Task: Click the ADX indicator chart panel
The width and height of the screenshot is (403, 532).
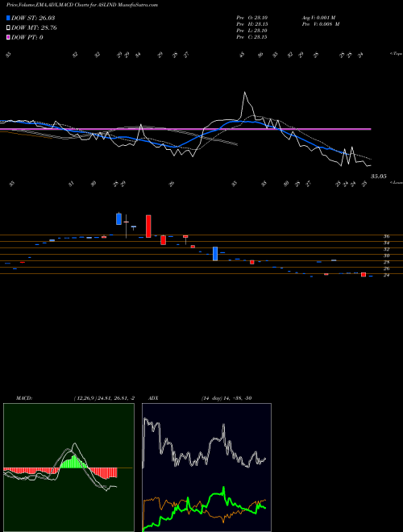Action: tap(206, 468)
